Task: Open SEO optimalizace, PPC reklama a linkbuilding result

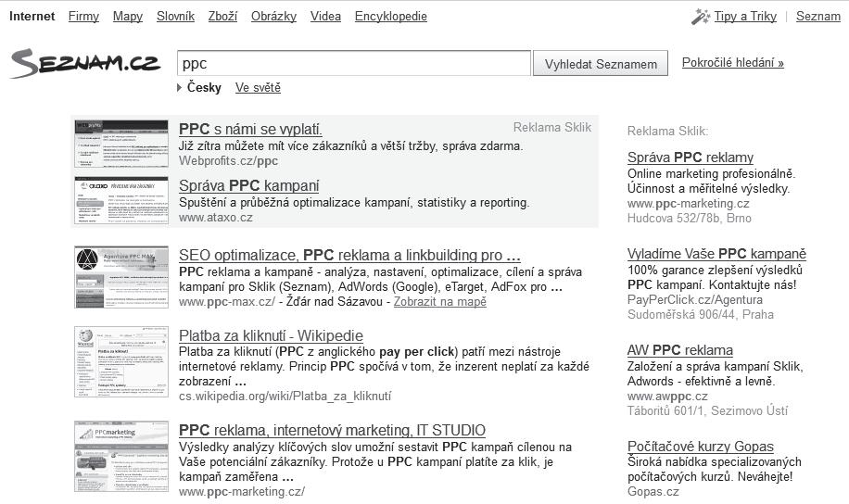Action: [349, 255]
